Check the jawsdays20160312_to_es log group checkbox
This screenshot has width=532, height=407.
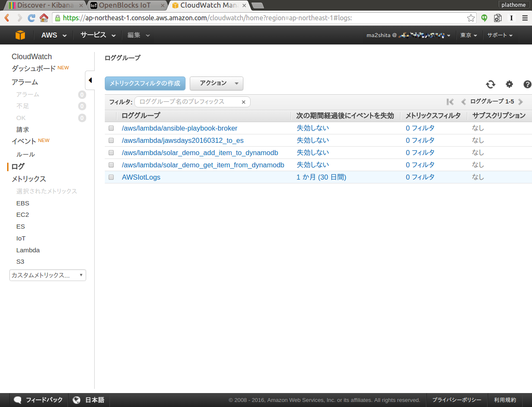(x=111, y=140)
